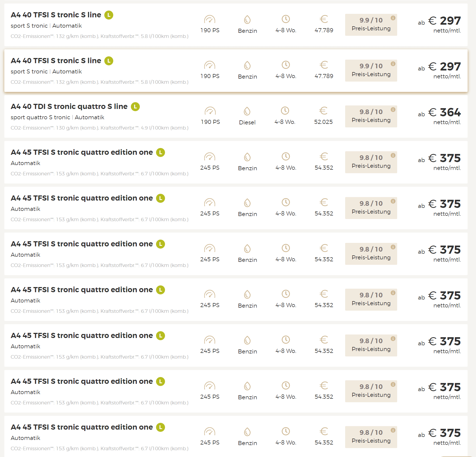This screenshot has width=476, height=457.
Task: Click the speedometer icon above the first 190 PS
Action: (209, 20)
